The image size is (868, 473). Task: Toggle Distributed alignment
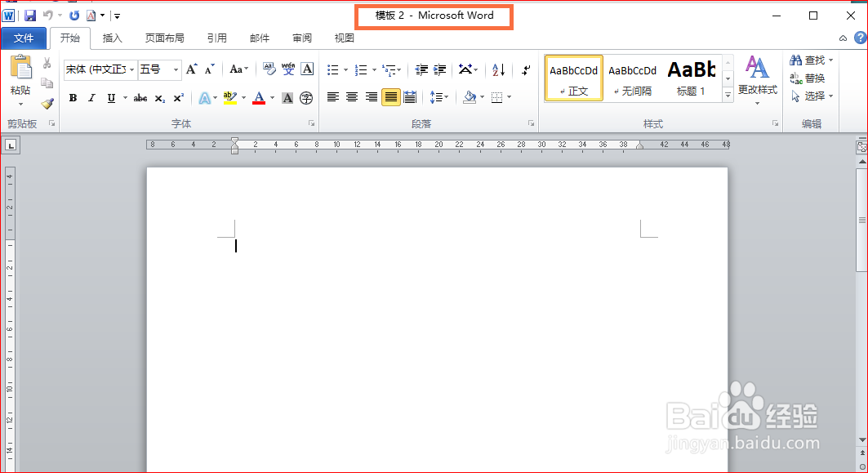[410, 97]
